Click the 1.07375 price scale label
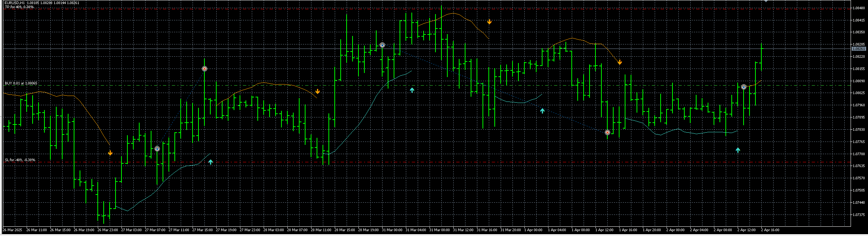Viewport: 868px width, 236px height. pos(859,215)
